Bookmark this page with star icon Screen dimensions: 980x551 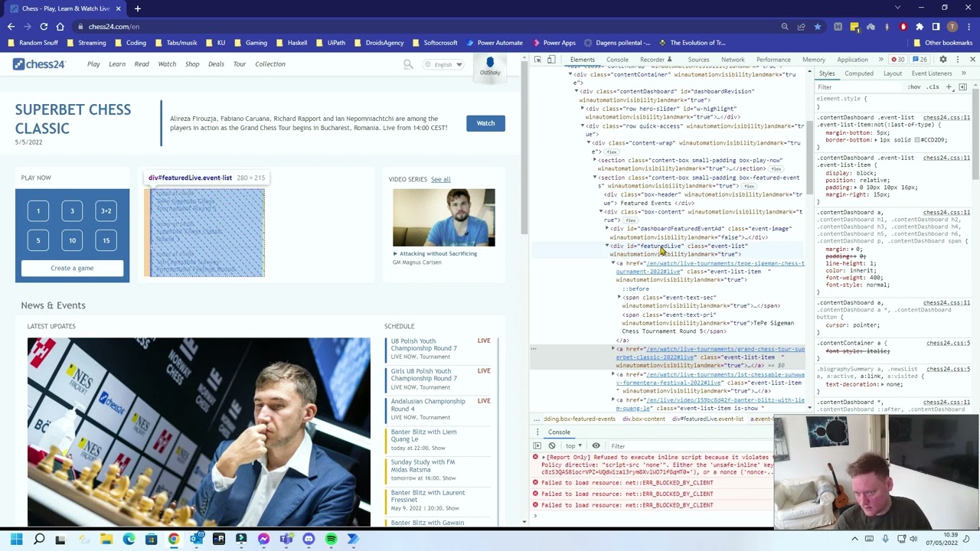click(x=818, y=27)
